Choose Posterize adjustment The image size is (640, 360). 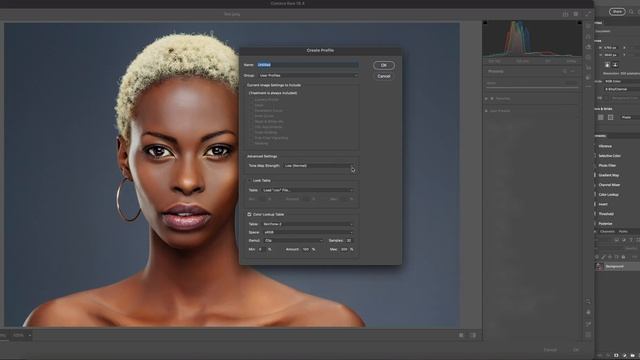pos(605,224)
